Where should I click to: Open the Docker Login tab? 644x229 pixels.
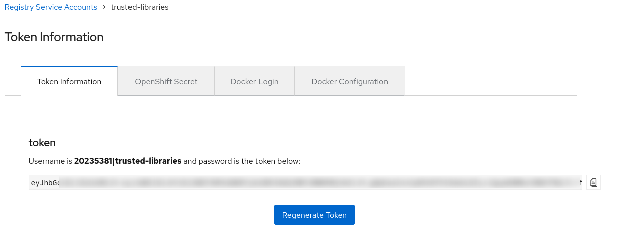click(254, 81)
